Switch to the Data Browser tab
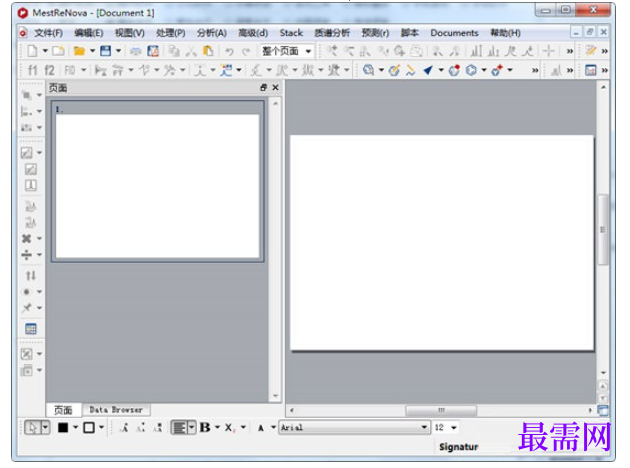 coord(116,410)
